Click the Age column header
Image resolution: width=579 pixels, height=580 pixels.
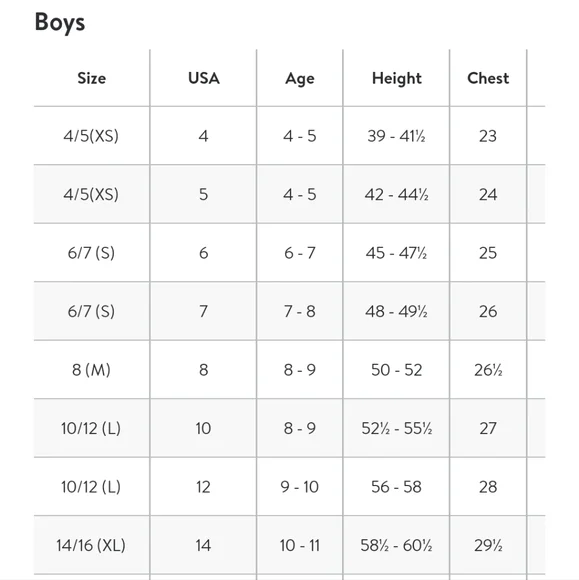[300, 79]
